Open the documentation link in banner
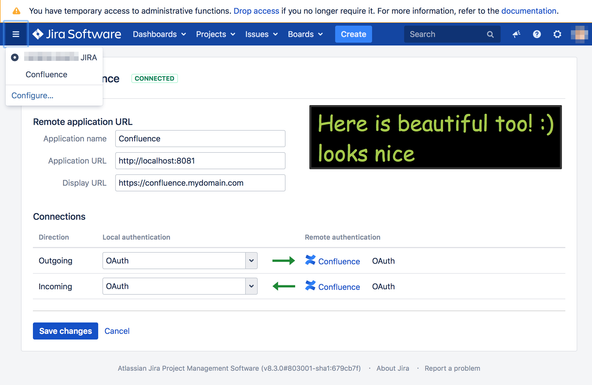 coord(529,11)
